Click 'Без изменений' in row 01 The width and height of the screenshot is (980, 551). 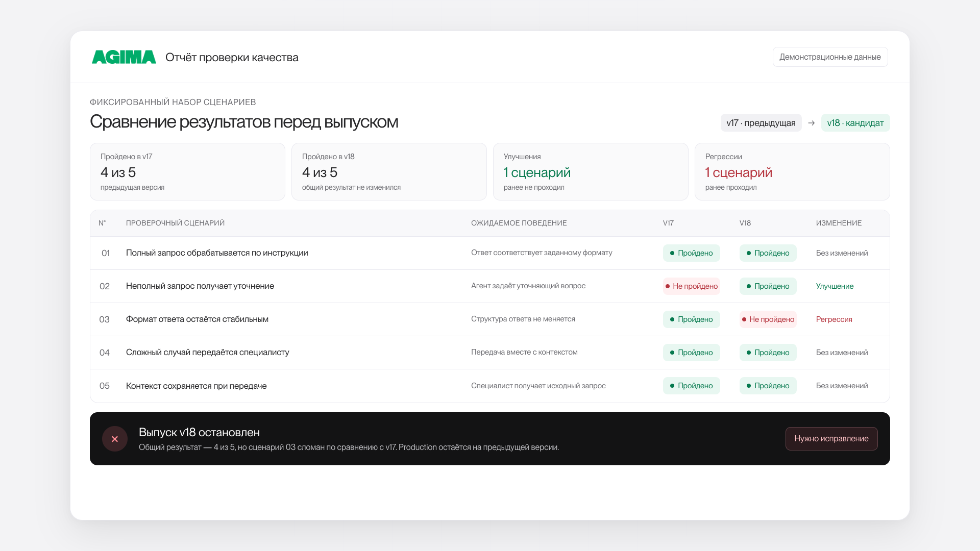tap(842, 253)
